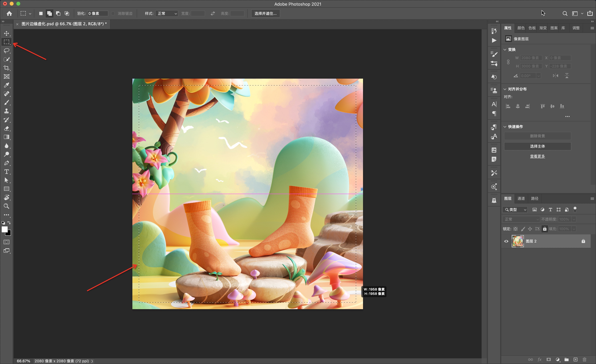The height and width of the screenshot is (364, 596).
Task: Click the 查看更多 link
Action: pyautogui.click(x=537, y=156)
